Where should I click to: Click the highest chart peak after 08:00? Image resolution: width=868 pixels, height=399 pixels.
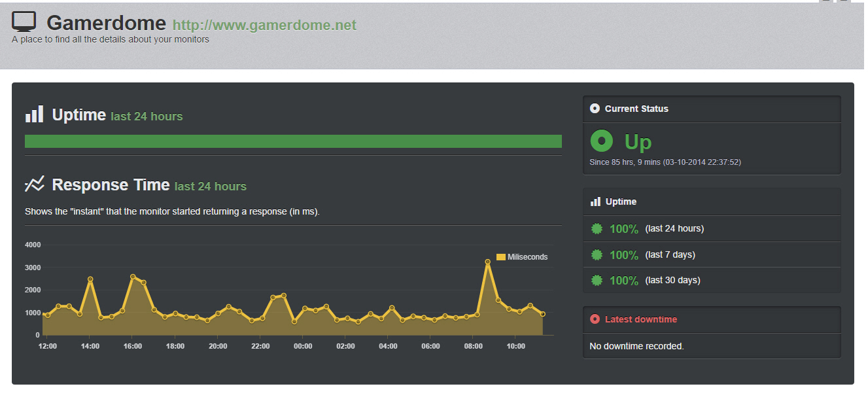coord(487,262)
